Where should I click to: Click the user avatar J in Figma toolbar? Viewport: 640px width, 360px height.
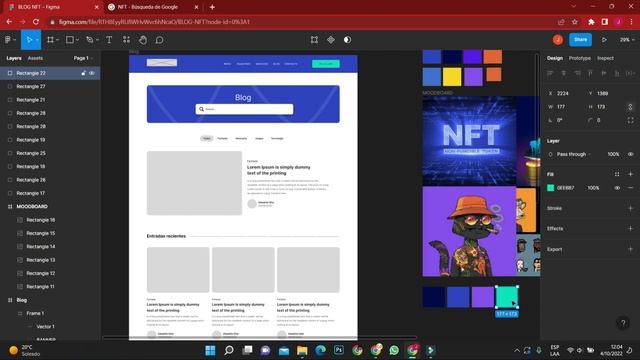pos(558,40)
